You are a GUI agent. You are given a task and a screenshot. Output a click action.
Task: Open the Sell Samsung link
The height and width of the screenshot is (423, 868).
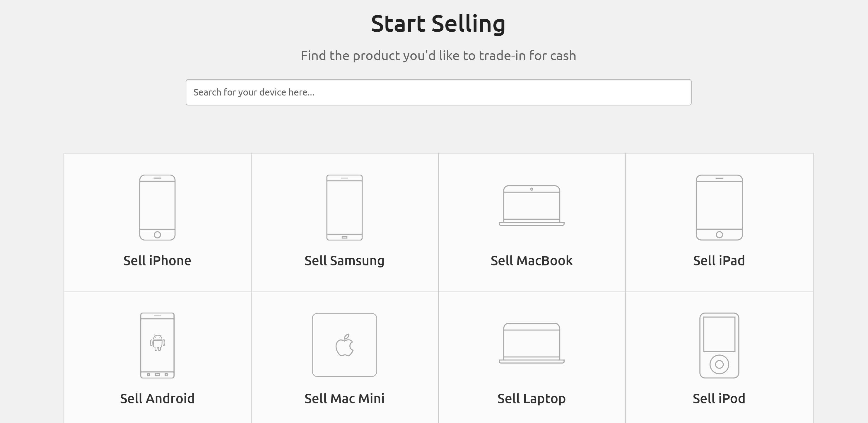pos(344,260)
